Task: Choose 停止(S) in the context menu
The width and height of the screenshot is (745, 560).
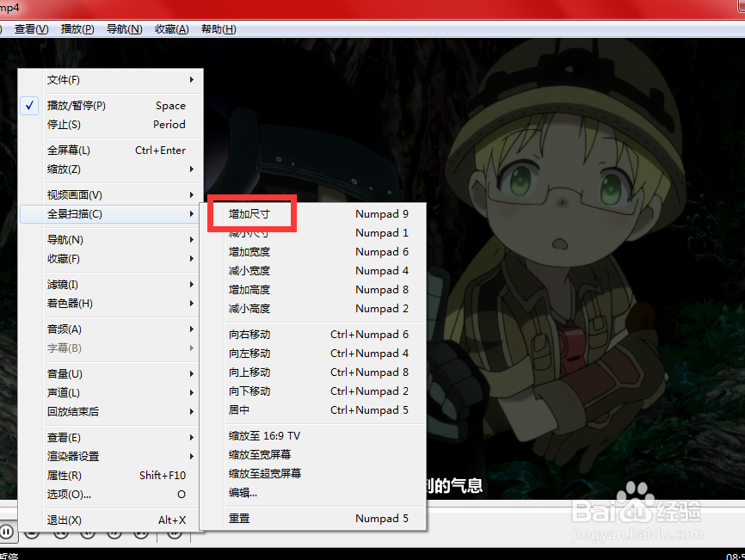Action: pyautogui.click(x=111, y=125)
